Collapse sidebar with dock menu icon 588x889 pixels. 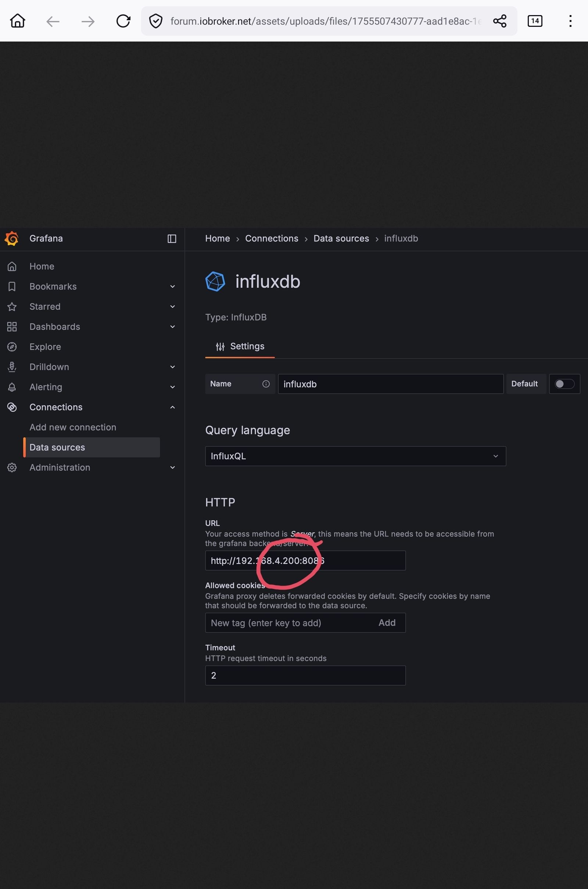pos(172,239)
